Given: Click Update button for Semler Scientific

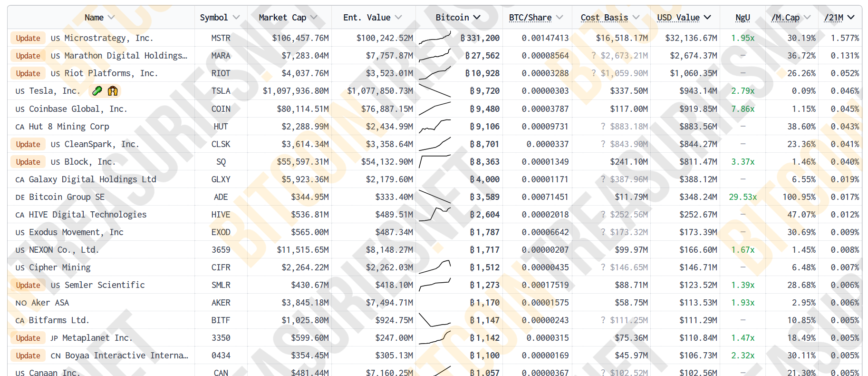Looking at the screenshot, I should [28, 285].
